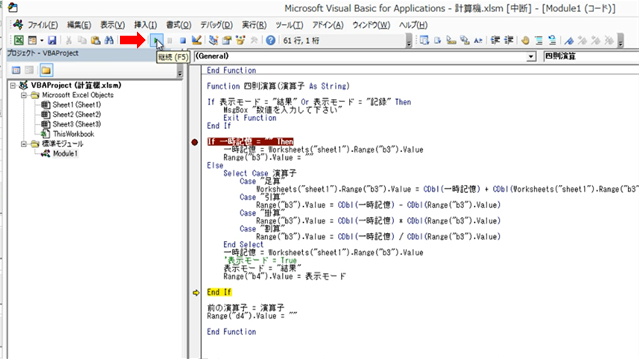The height and width of the screenshot is (360, 640).
Task: Toggle Design Mode ruler icon
Action: (x=196, y=40)
